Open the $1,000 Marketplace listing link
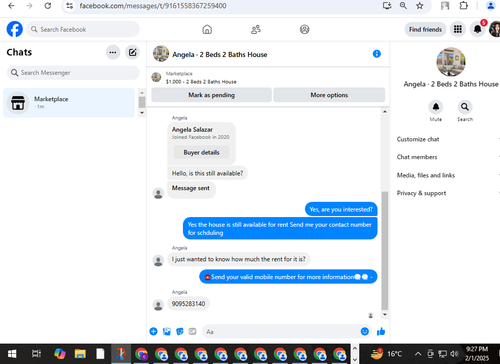The width and height of the screenshot is (500, 364). 201,82
